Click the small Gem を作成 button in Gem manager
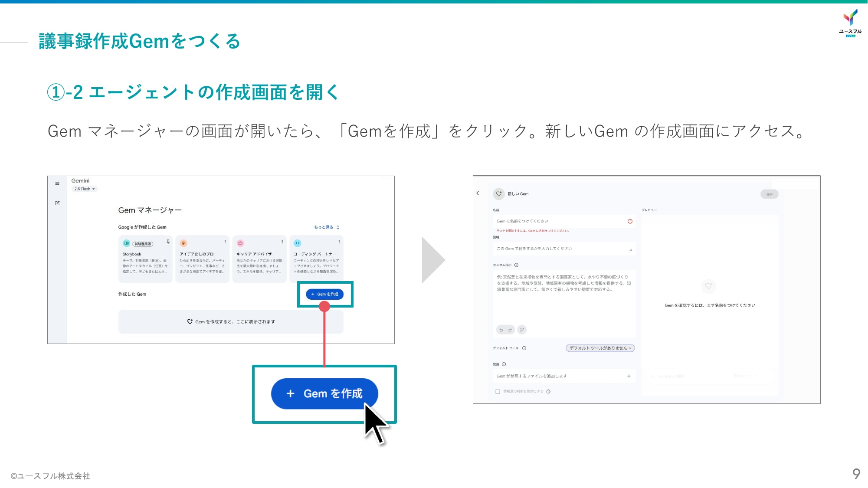 (325, 295)
